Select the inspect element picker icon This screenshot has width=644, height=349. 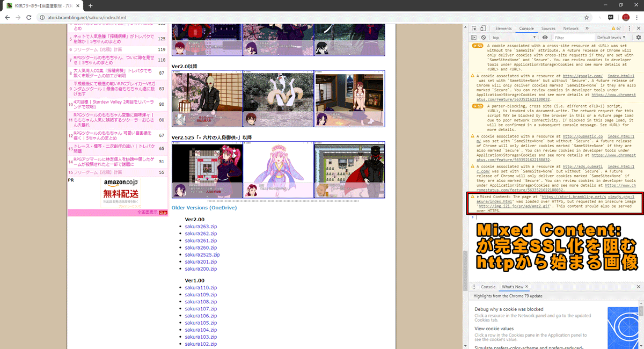(474, 28)
